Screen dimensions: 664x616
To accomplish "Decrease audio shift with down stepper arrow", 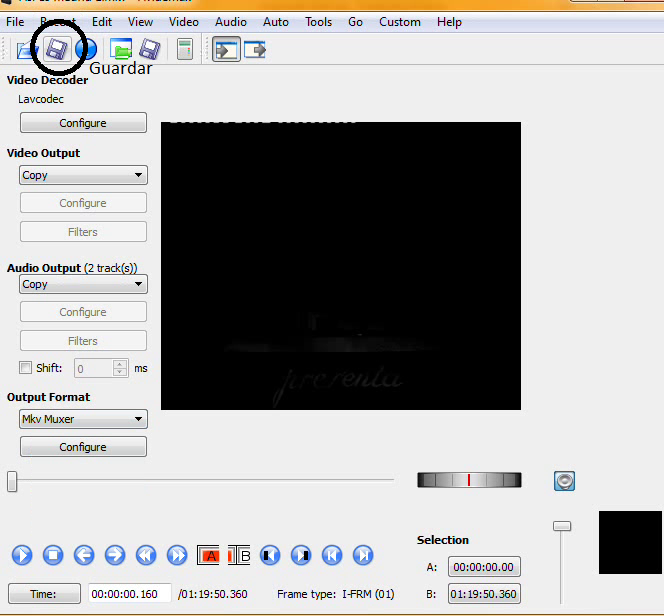I will (120, 372).
